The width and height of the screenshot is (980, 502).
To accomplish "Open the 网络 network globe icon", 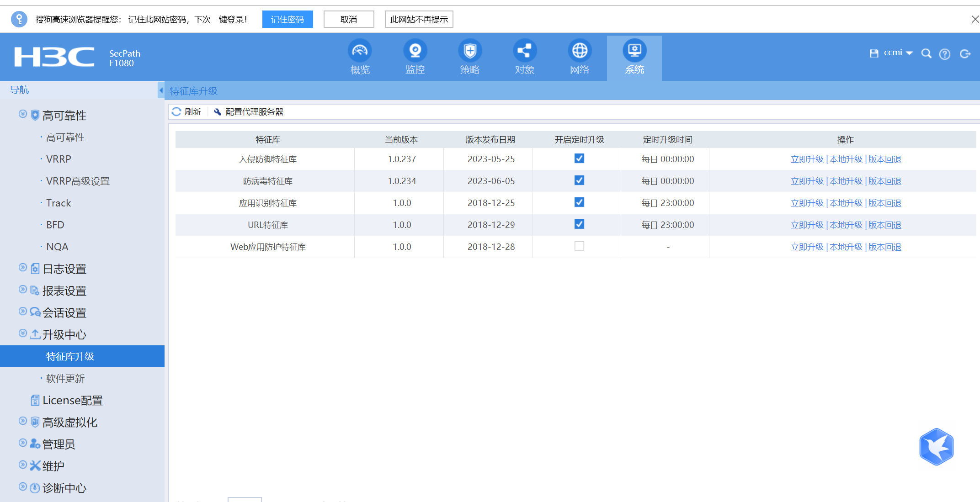I will pos(580,51).
